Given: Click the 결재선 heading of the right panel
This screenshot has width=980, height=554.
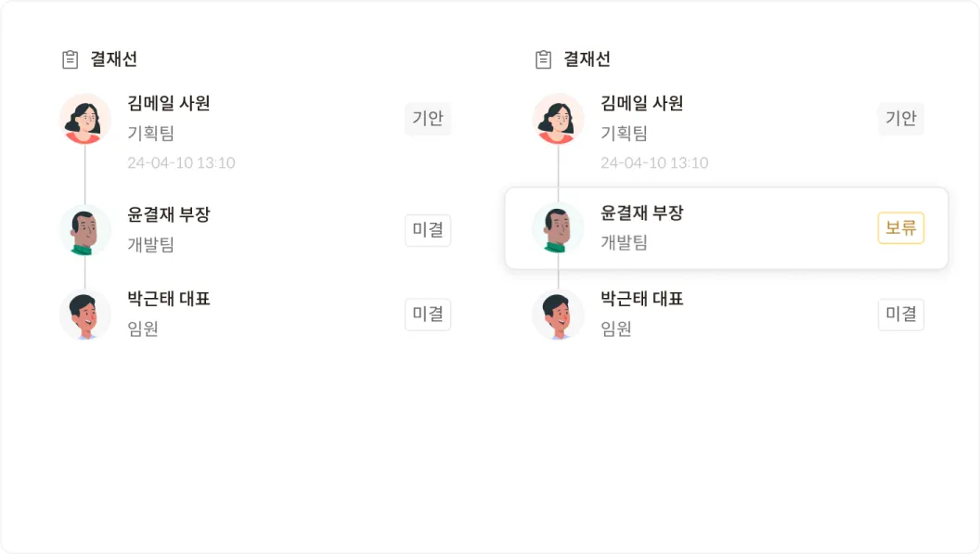Looking at the screenshot, I should pyautogui.click(x=587, y=59).
